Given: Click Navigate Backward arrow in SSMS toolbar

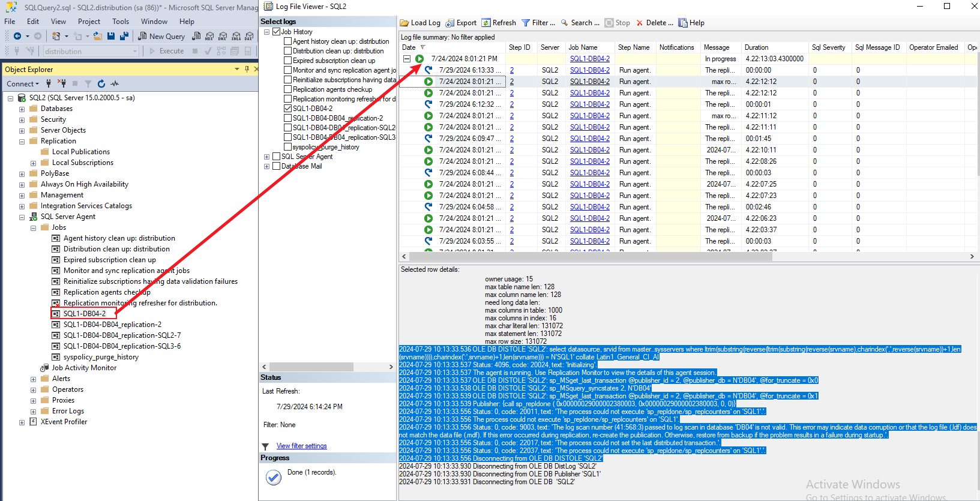Looking at the screenshot, I should (x=17, y=37).
